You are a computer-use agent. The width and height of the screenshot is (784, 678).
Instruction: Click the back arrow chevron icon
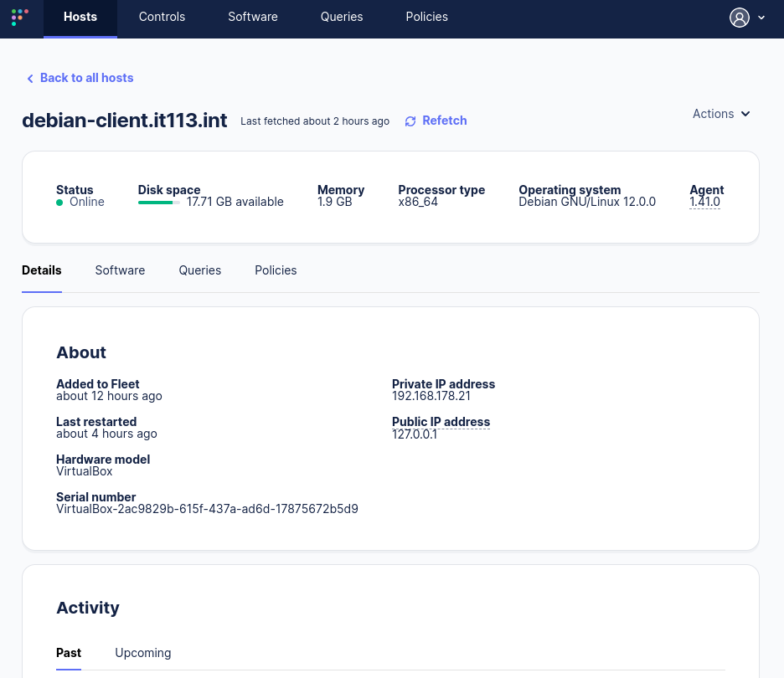[30, 79]
